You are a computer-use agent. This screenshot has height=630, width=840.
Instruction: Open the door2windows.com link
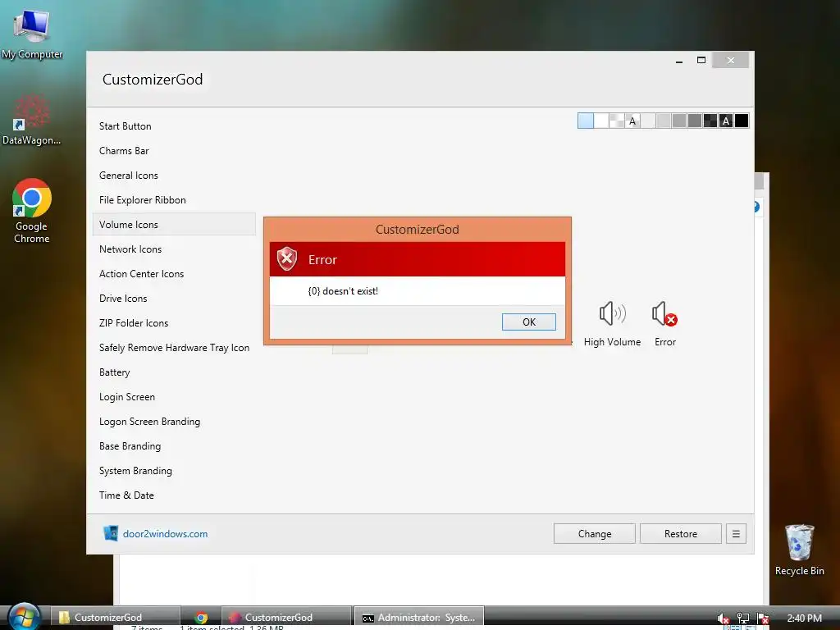pos(165,533)
